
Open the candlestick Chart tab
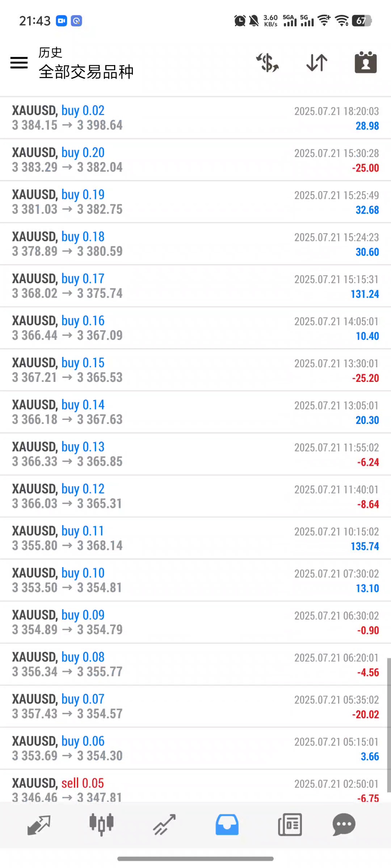click(101, 825)
